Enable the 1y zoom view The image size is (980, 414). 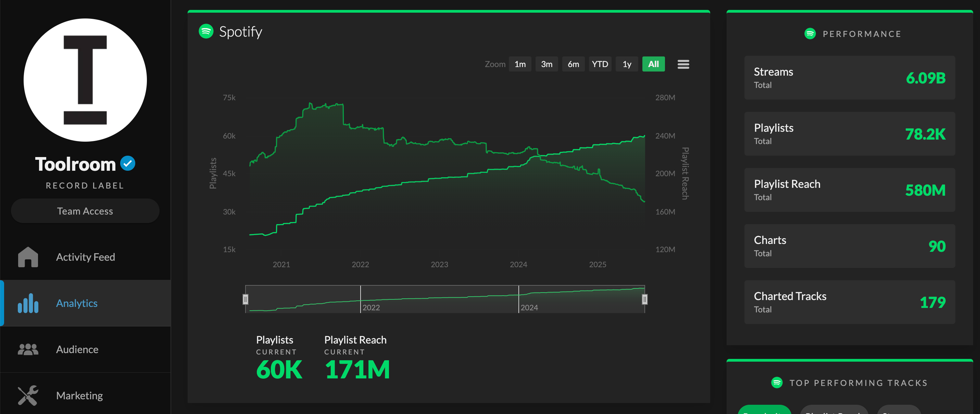tap(627, 64)
